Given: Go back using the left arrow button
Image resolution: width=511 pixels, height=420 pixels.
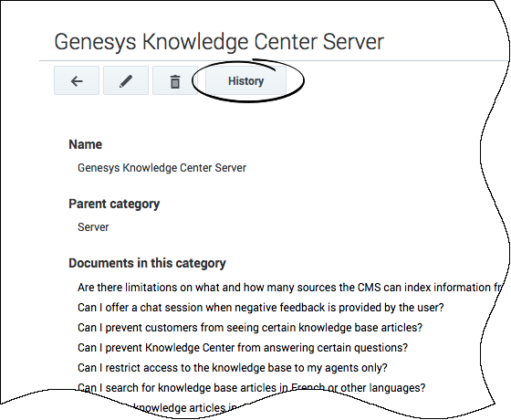Looking at the screenshot, I should (x=77, y=80).
